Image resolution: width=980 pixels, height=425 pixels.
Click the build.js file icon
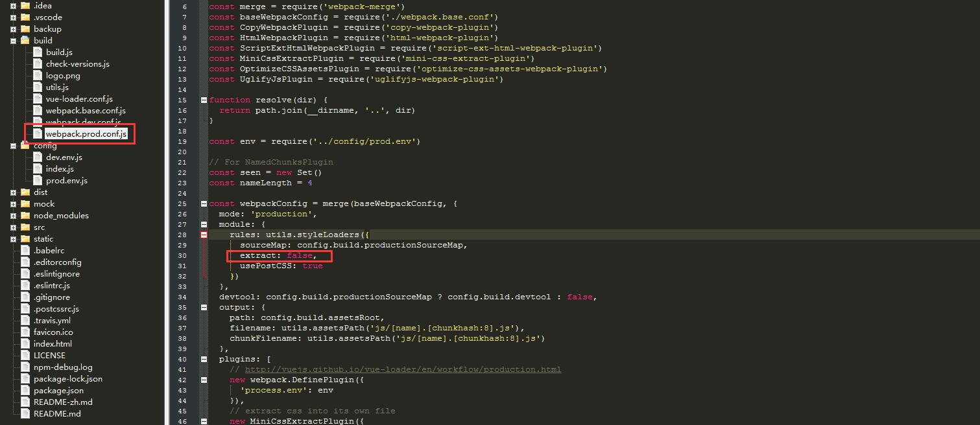[x=38, y=52]
